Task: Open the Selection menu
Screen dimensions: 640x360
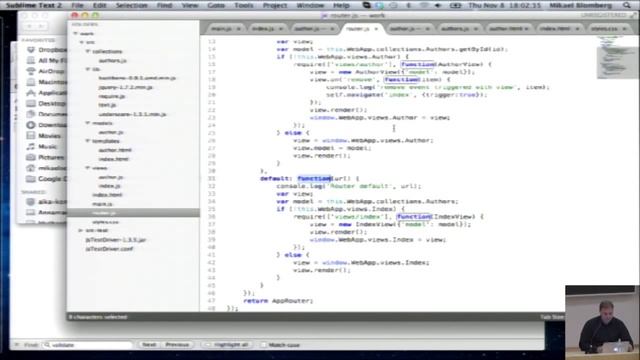Action: click(x=131, y=6)
